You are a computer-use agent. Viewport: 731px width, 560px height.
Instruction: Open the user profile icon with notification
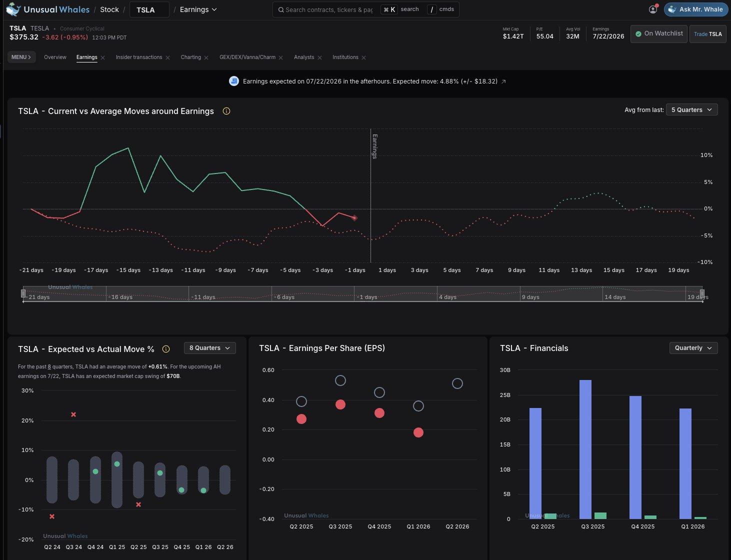coord(653,9)
